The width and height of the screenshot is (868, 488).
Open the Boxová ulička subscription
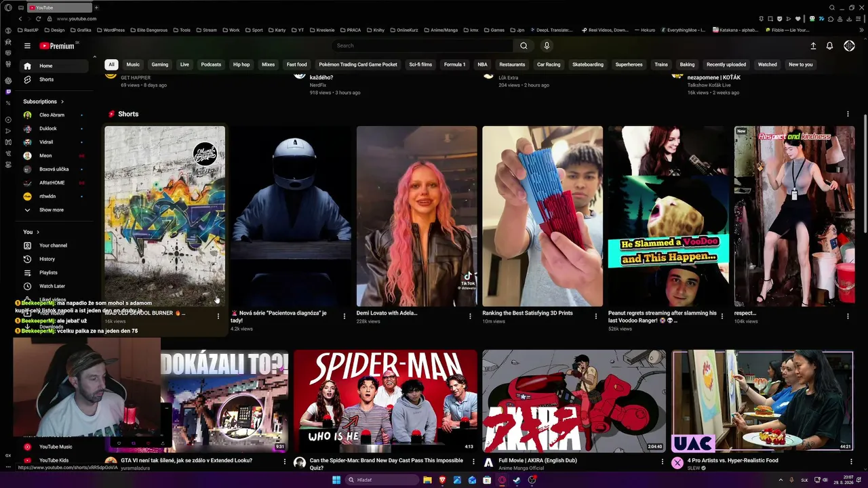[54, 169]
